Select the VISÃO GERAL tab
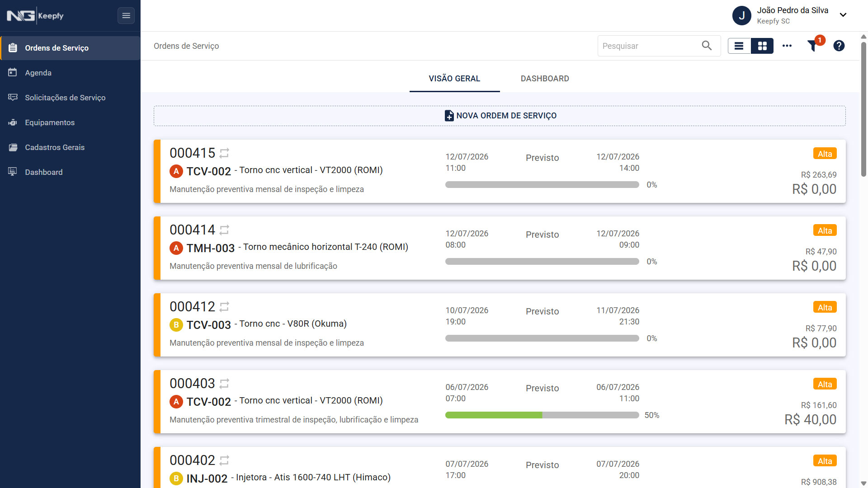The image size is (868, 488). coord(454,79)
